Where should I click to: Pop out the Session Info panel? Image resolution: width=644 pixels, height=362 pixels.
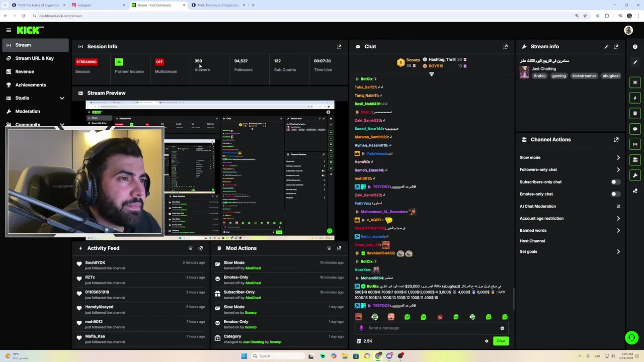coord(339,47)
